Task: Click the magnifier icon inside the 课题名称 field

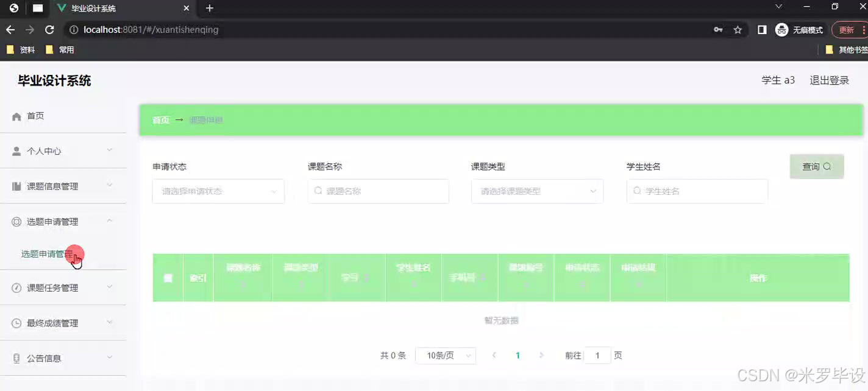Action: [x=318, y=191]
